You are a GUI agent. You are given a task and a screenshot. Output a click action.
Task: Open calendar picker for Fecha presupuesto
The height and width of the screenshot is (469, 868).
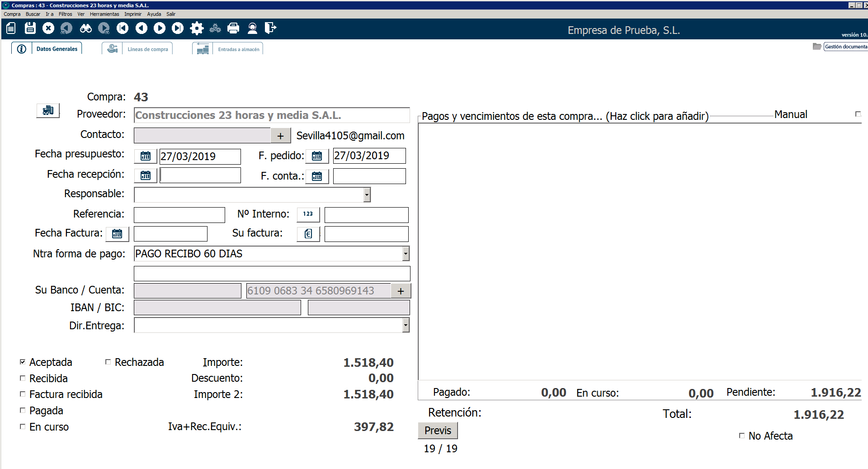[146, 156]
